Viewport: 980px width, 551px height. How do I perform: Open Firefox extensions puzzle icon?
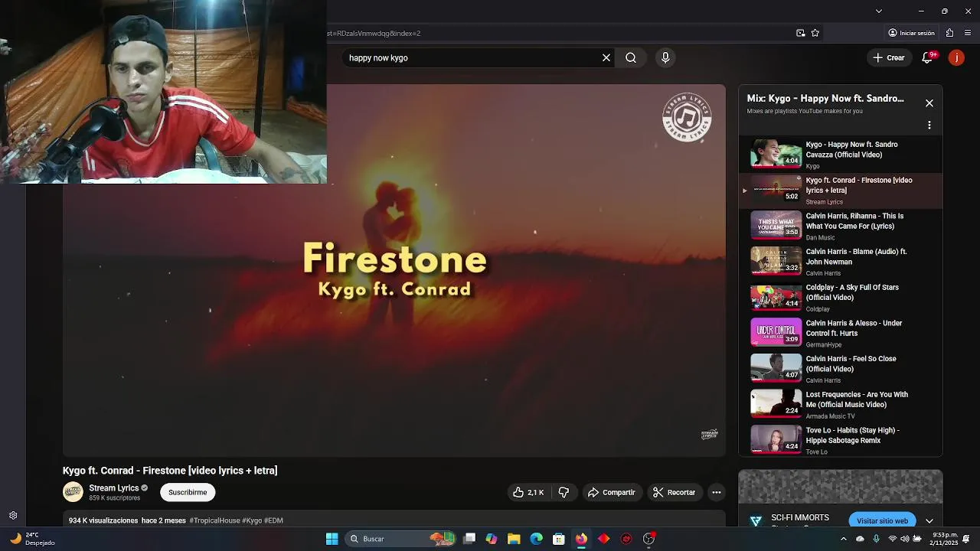click(949, 33)
